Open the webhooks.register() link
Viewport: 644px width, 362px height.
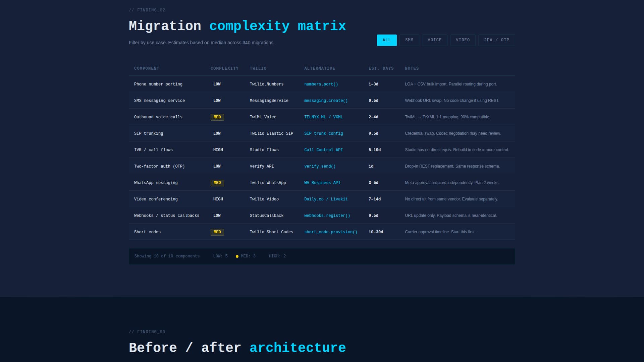(x=327, y=216)
